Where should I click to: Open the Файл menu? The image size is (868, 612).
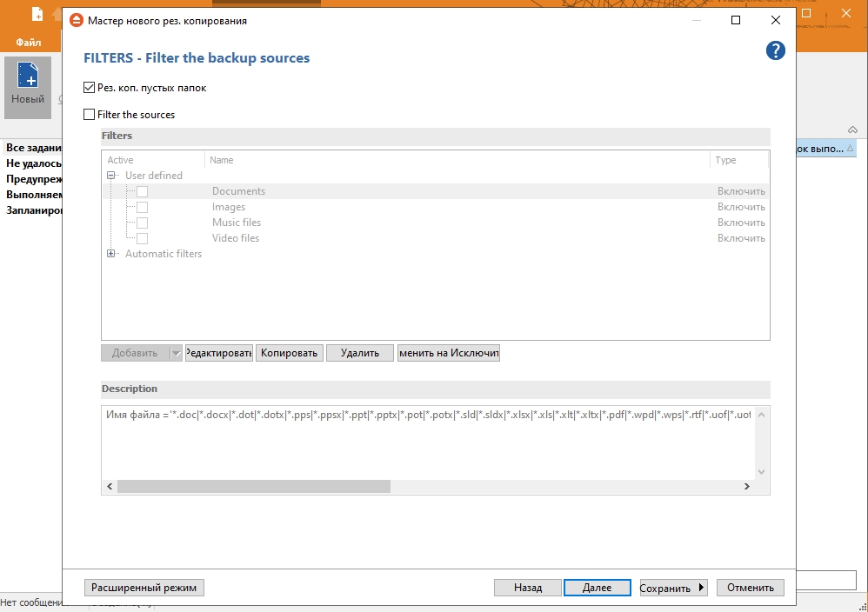click(28, 42)
